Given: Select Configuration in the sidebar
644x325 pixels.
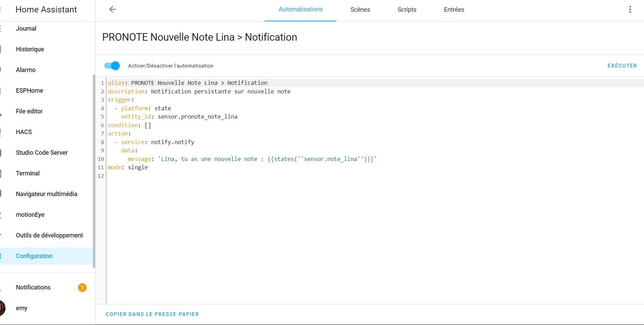Looking at the screenshot, I should tap(46, 256).
